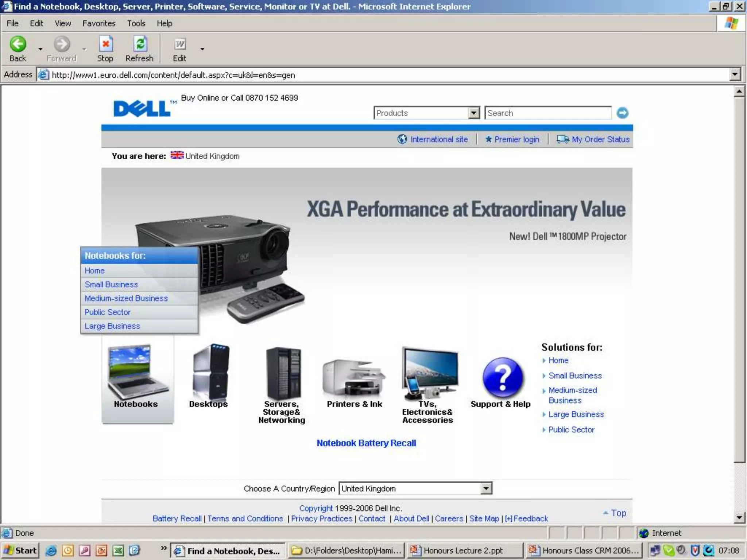
Task: Click inside the Search text field
Action: [547, 113]
